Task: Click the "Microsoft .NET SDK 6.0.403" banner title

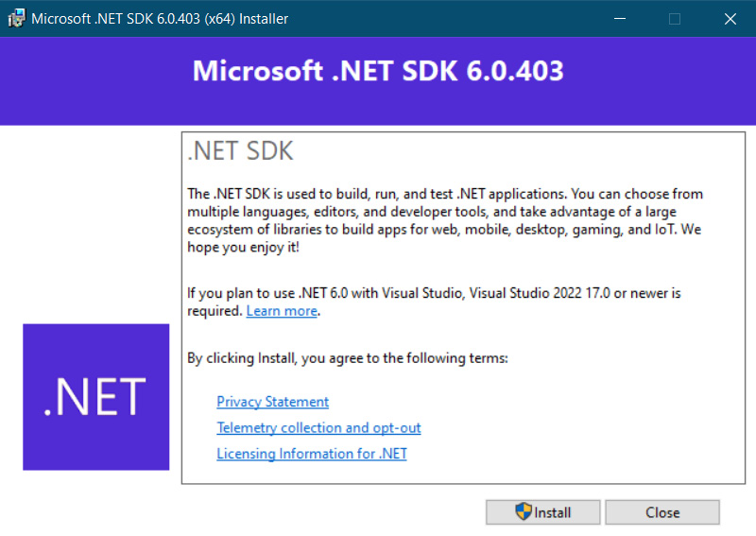Action: [x=378, y=71]
